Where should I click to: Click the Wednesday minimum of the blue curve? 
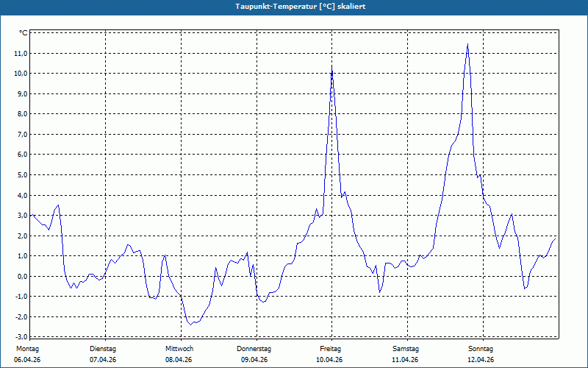[x=190, y=325]
